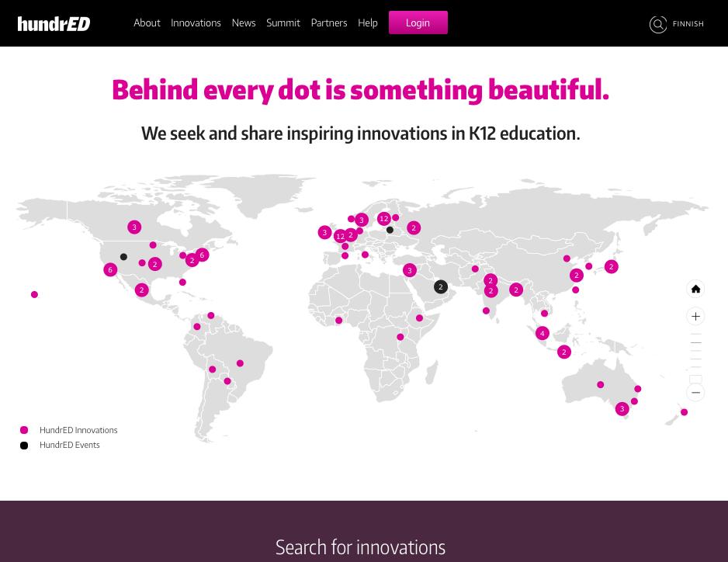Open the Summit menu item
The height and width of the screenshot is (562, 728).
[x=283, y=23]
